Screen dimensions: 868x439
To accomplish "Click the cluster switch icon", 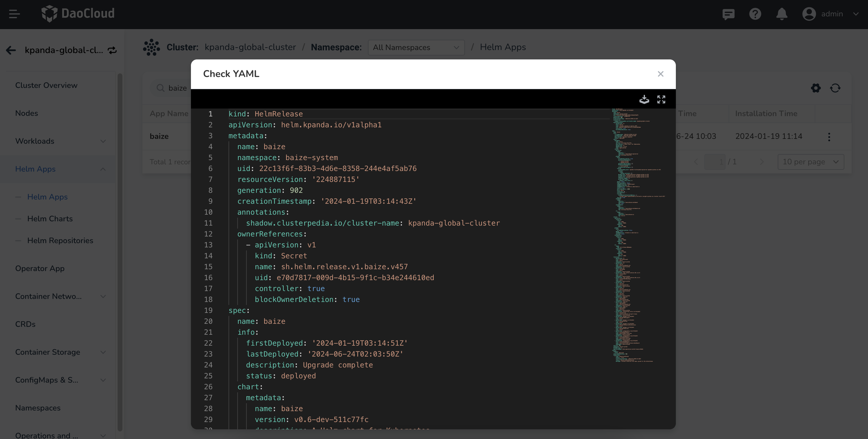I will (x=112, y=50).
